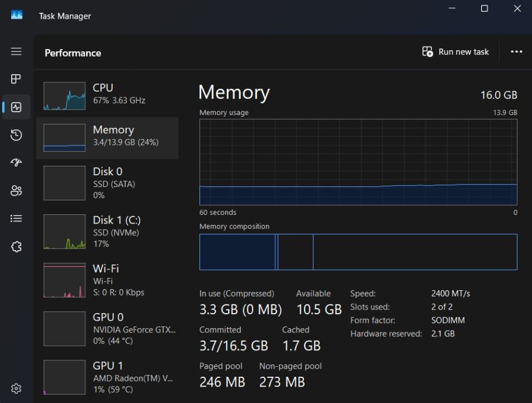Select Disk 1 (C:) NVMe entry
Screen dimensions: 532x403
108,231
